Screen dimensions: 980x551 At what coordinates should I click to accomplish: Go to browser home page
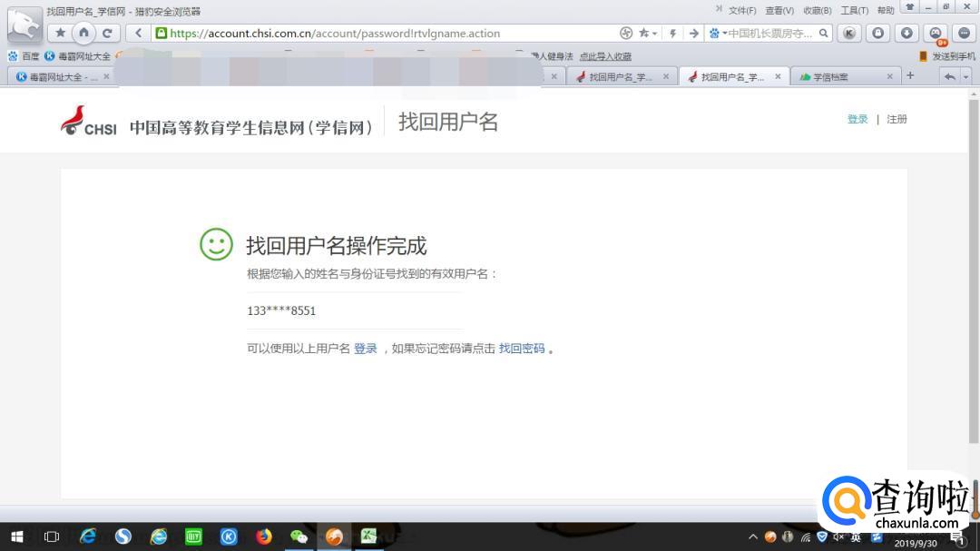pyautogui.click(x=83, y=33)
